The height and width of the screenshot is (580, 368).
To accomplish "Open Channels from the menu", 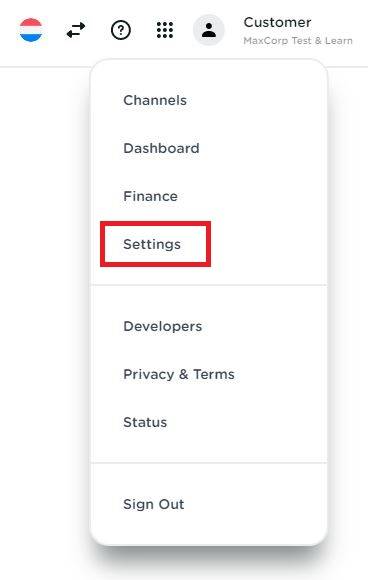I will [155, 100].
